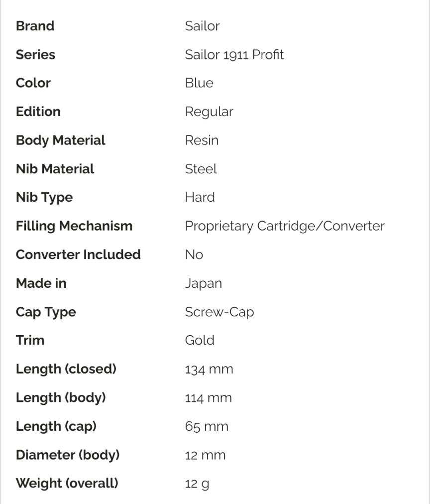Click the overall weight value "12 g"

[x=197, y=484]
